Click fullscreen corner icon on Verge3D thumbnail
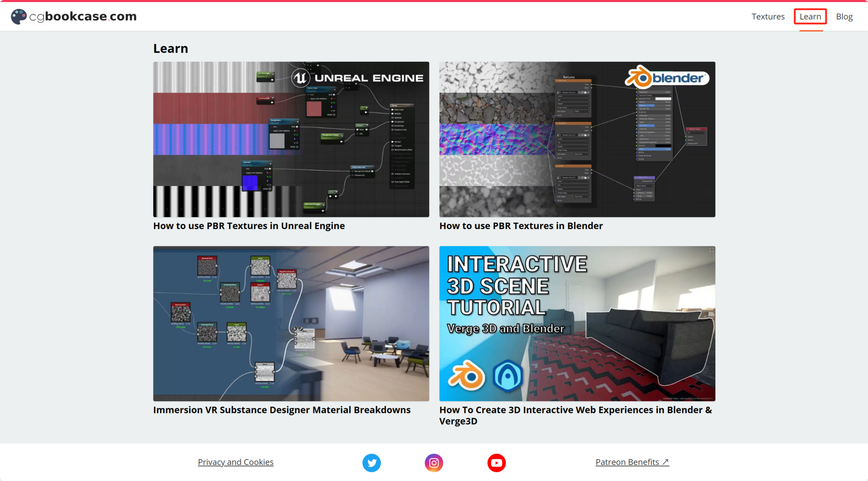The height and width of the screenshot is (481, 868). pos(711,250)
